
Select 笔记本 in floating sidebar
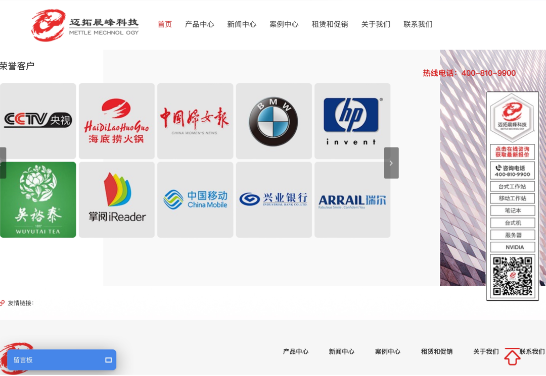tap(512, 211)
